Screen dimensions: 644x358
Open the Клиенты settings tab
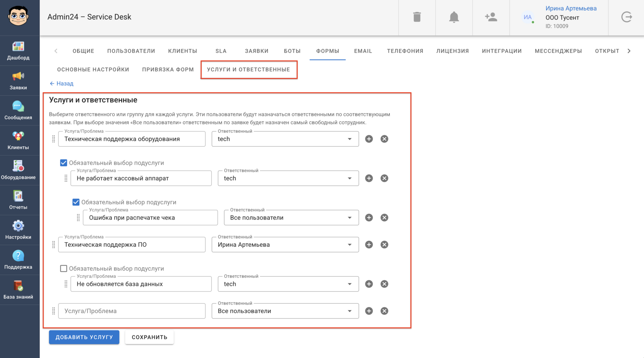[x=182, y=51]
